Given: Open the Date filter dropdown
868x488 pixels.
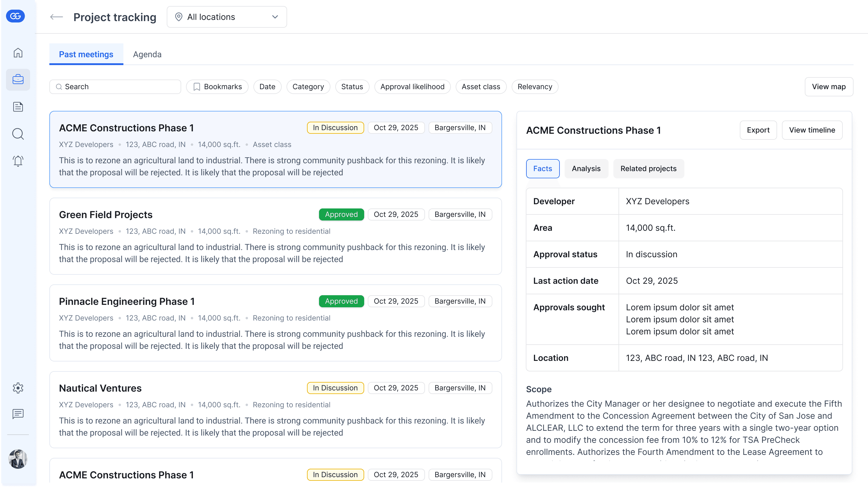Looking at the screenshot, I should coord(267,87).
